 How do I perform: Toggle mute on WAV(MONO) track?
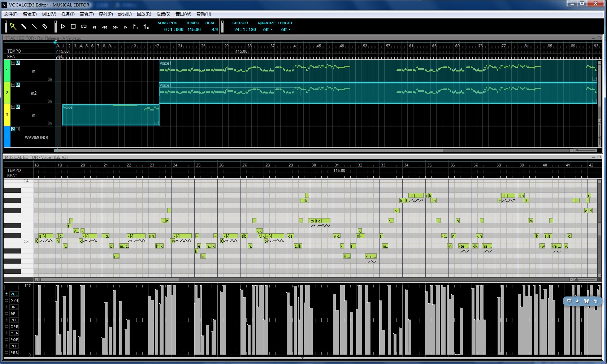pyautogui.click(x=13, y=129)
